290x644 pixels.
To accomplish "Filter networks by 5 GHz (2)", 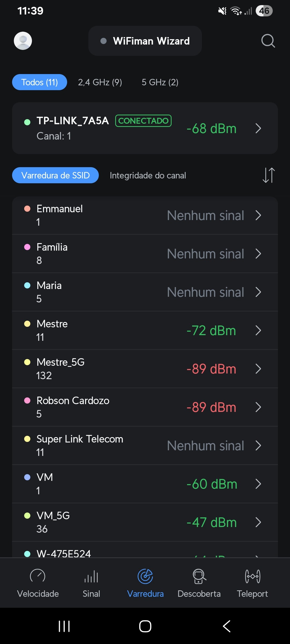I will click(160, 82).
